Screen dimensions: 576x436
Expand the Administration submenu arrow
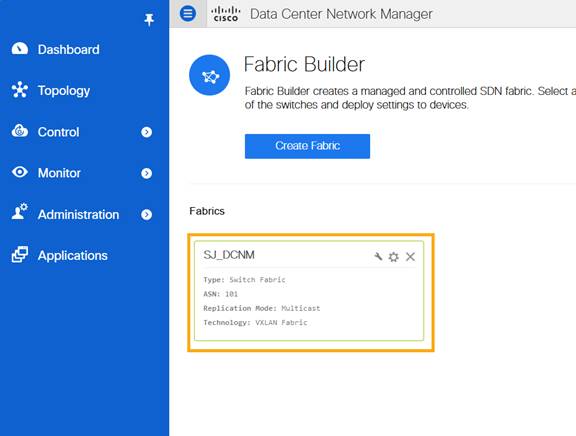point(147,215)
